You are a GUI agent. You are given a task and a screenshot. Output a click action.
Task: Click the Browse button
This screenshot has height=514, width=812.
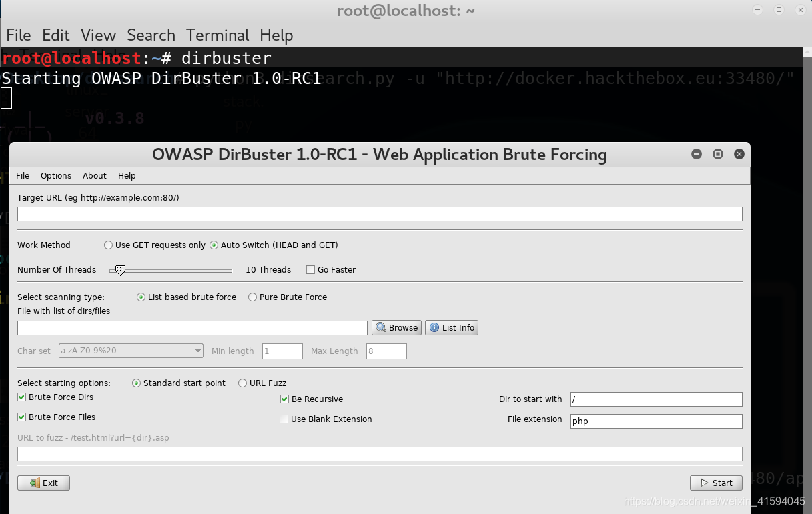click(x=396, y=327)
